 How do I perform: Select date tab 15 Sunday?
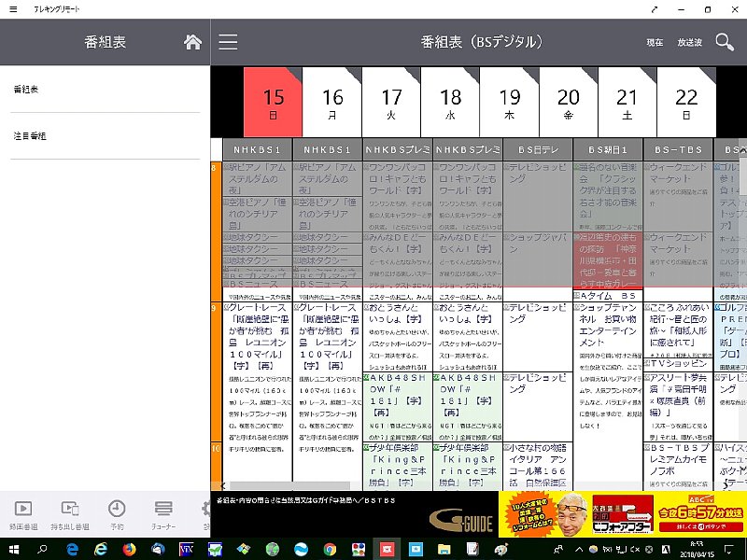(273, 102)
